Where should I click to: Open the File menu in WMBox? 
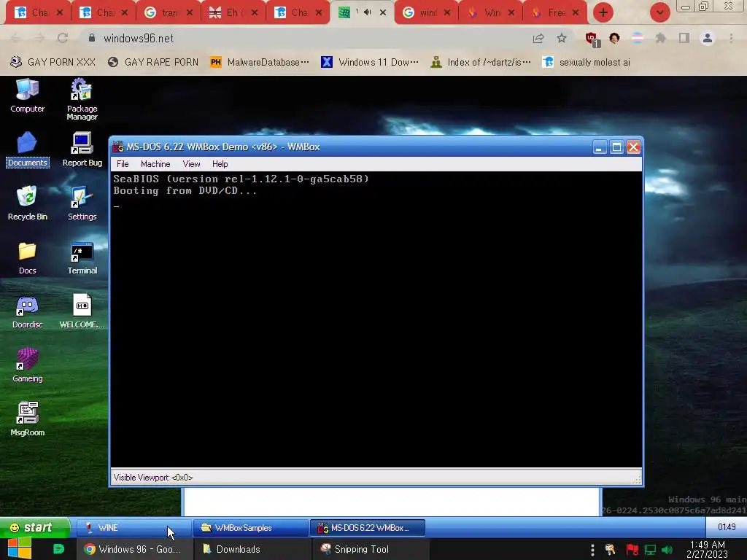click(x=123, y=164)
